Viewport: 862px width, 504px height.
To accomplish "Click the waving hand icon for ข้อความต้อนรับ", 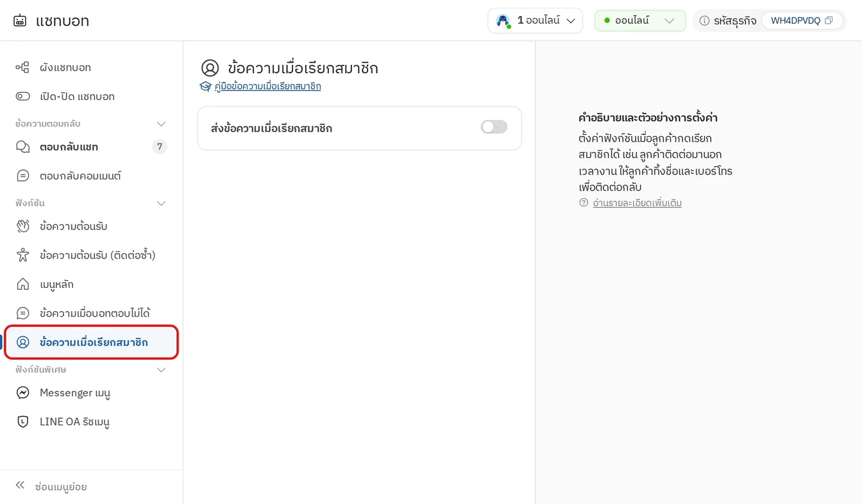I will pos(22,226).
